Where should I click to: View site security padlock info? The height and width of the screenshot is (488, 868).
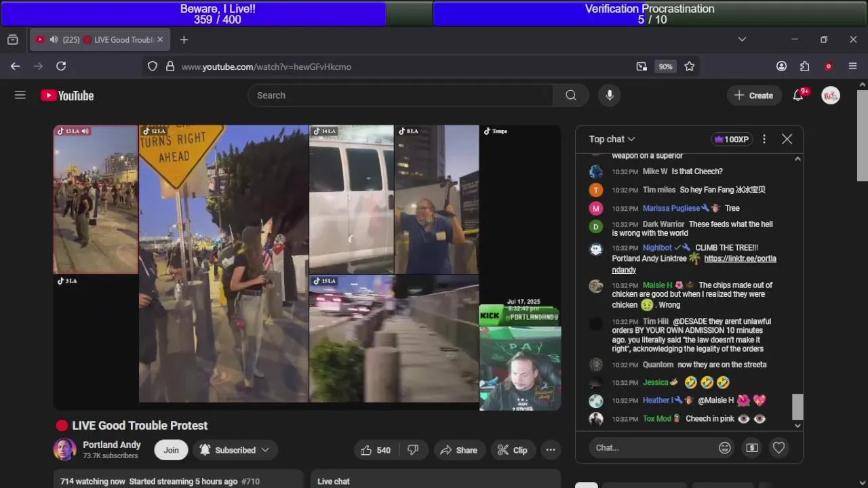[x=170, y=66]
